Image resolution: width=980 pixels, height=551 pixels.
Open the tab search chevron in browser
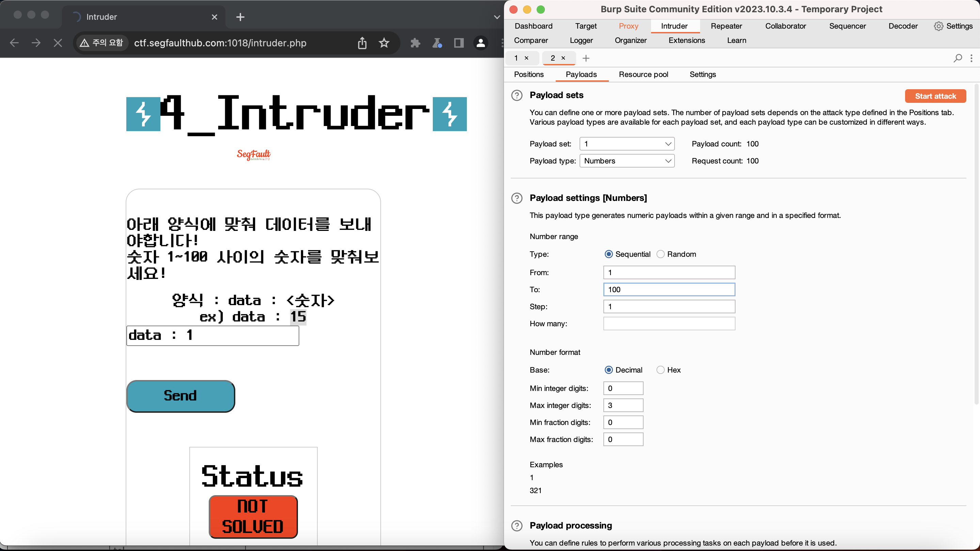[496, 17]
